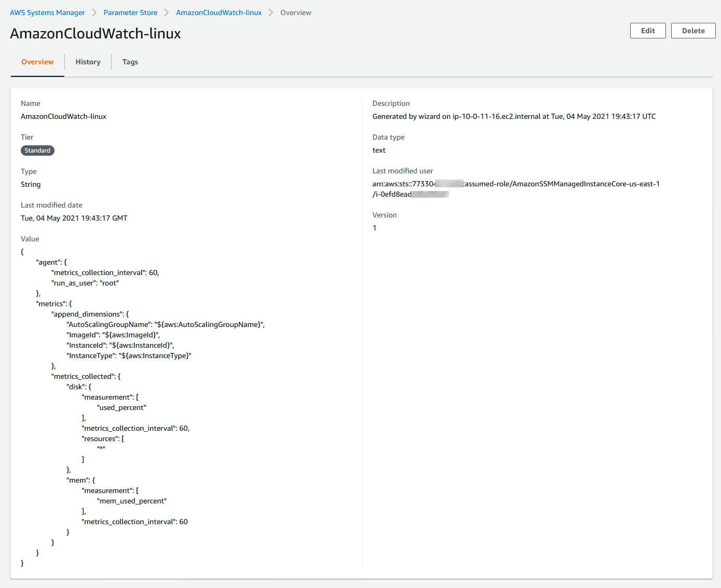Image resolution: width=721 pixels, height=588 pixels.
Task: Click the last modified date value
Action: [74, 218]
